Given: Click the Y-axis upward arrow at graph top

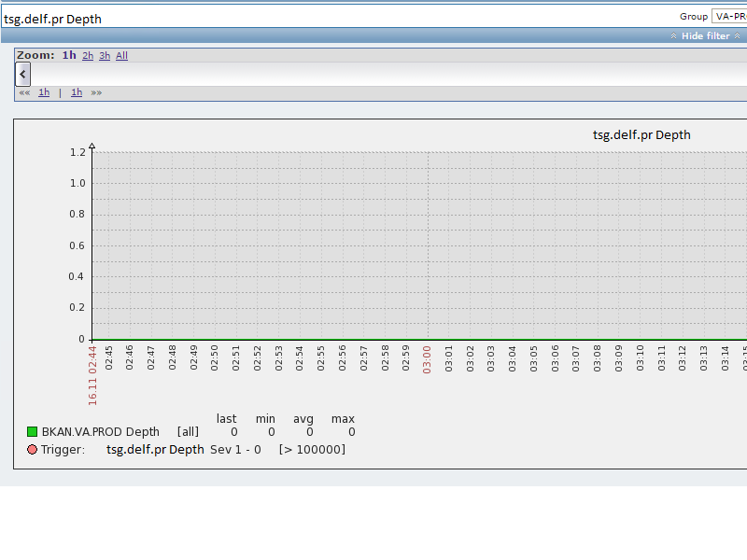Looking at the screenshot, I should click(x=92, y=146).
